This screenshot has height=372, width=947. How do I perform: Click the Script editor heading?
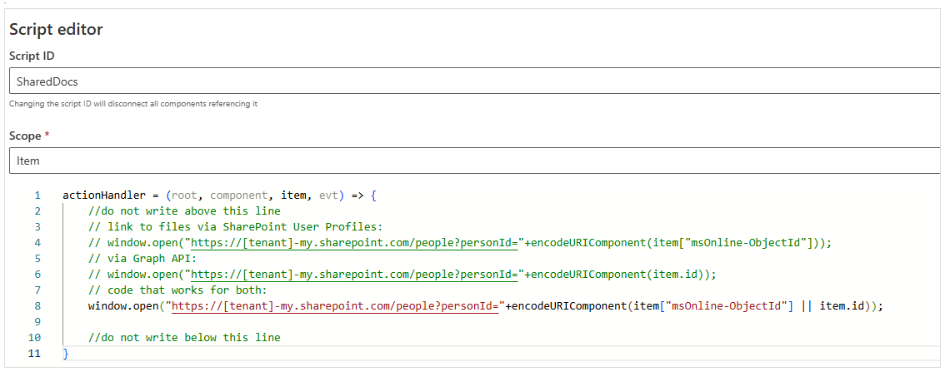click(56, 28)
